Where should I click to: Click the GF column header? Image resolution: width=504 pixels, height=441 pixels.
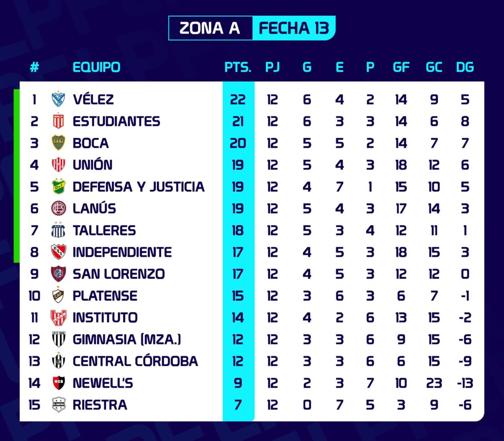[401, 68]
